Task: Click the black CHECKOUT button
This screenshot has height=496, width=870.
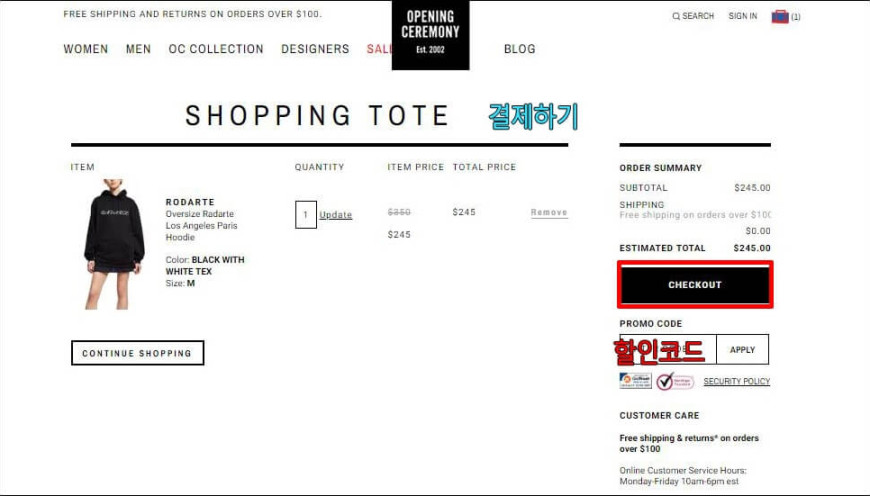Action: point(695,285)
